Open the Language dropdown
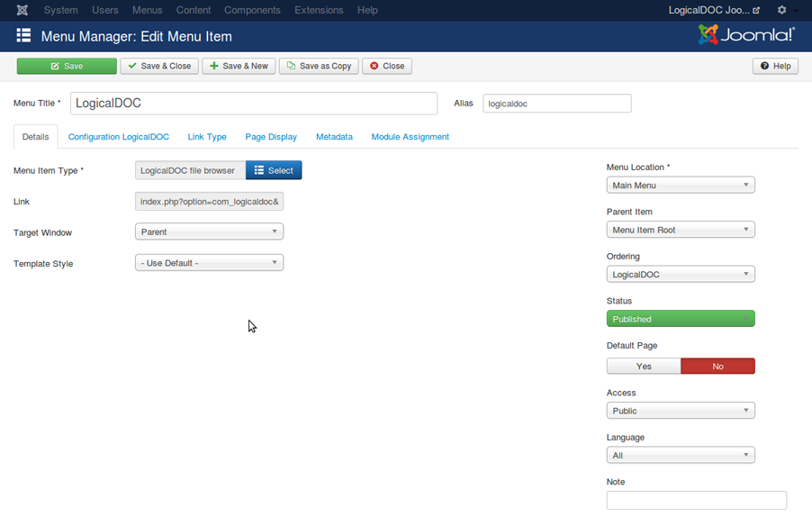Image resolution: width=812 pixels, height=526 pixels. (681, 455)
